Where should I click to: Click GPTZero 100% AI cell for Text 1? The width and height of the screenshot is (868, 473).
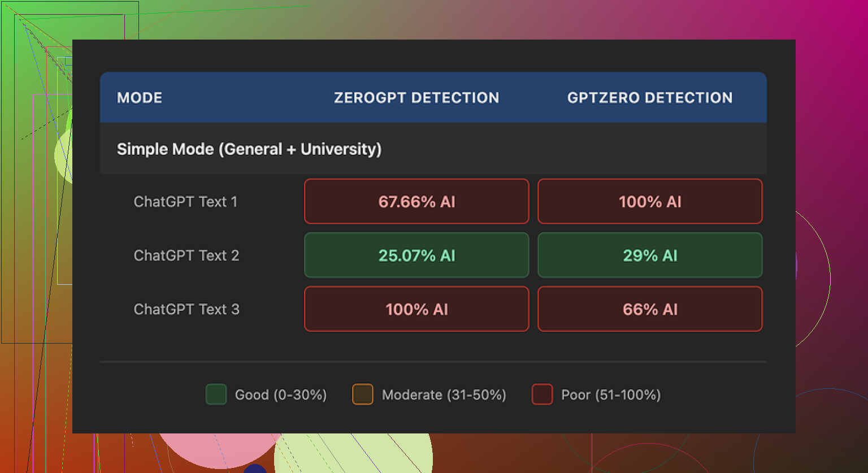click(x=650, y=202)
